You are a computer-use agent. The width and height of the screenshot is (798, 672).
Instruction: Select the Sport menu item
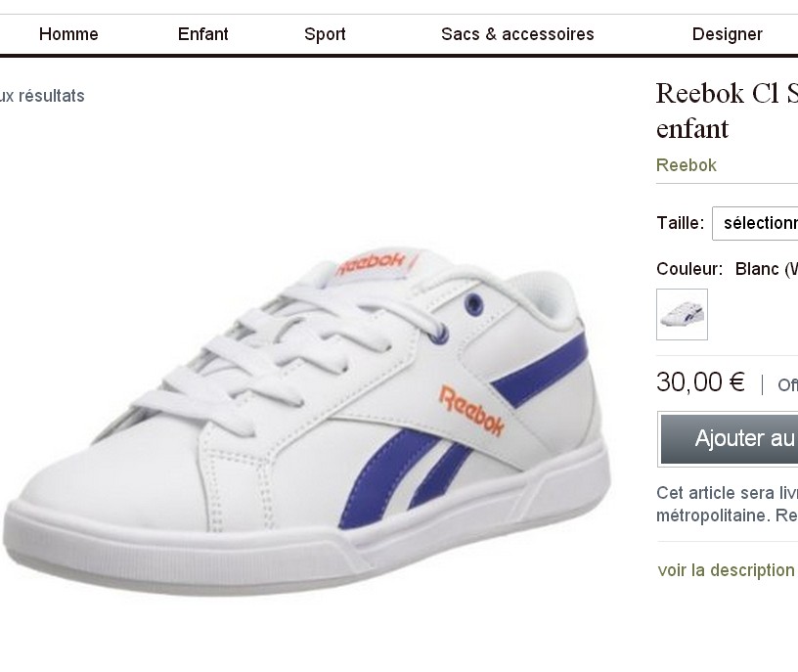[325, 34]
